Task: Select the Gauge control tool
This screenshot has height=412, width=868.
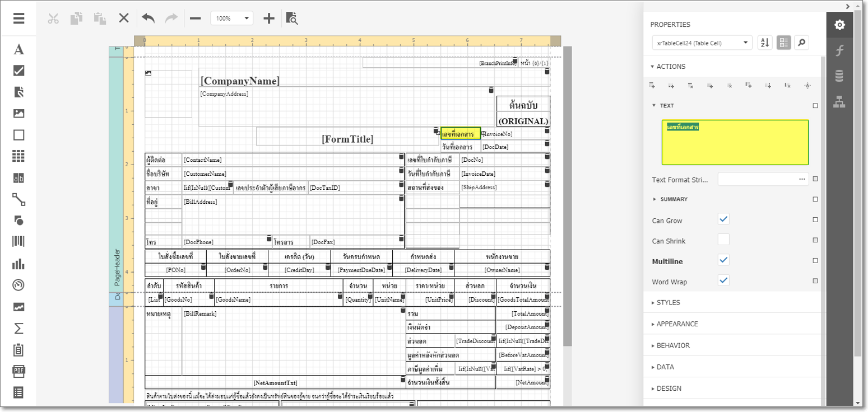Action: point(18,285)
